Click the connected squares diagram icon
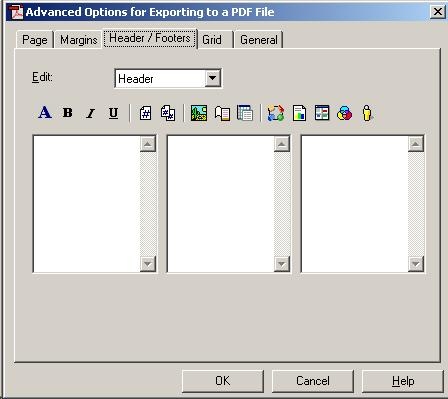 click(276, 113)
